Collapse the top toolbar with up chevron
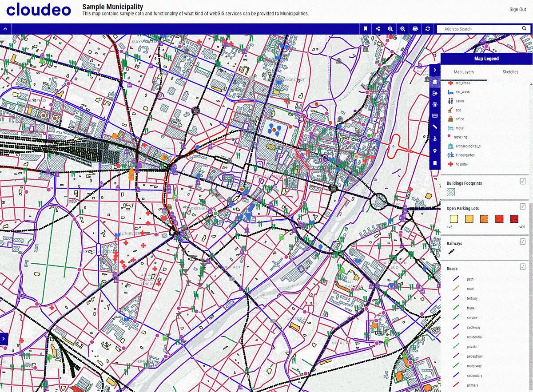Viewport: 533px width, 392px height. [5, 29]
